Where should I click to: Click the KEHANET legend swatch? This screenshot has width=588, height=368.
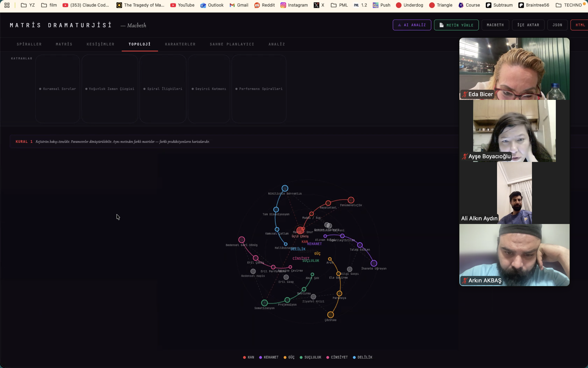pyautogui.click(x=260, y=357)
